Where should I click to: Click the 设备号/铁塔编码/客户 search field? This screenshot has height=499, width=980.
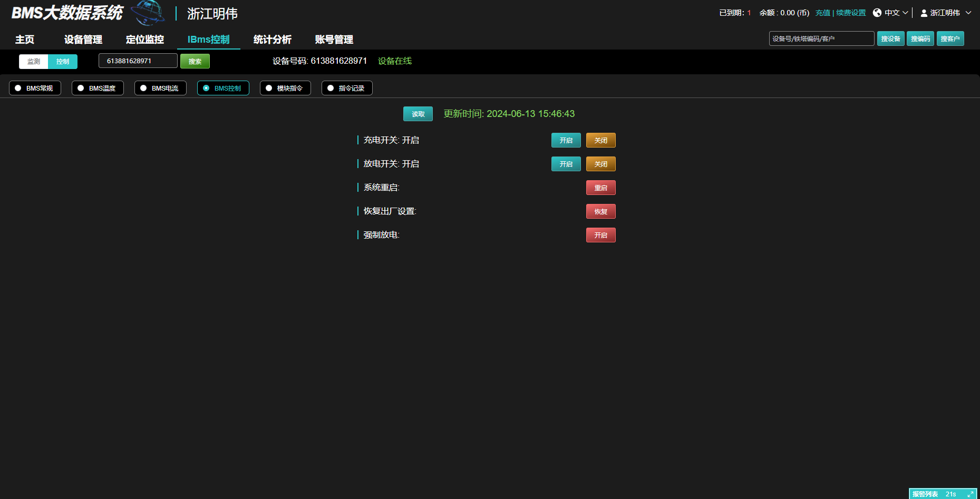[821, 38]
